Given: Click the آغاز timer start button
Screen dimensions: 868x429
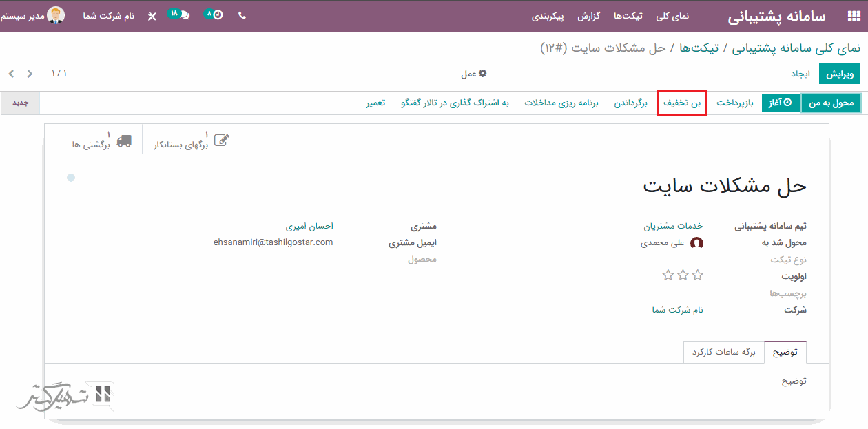Looking at the screenshot, I should pyautogui.click(x=781, y=103).
